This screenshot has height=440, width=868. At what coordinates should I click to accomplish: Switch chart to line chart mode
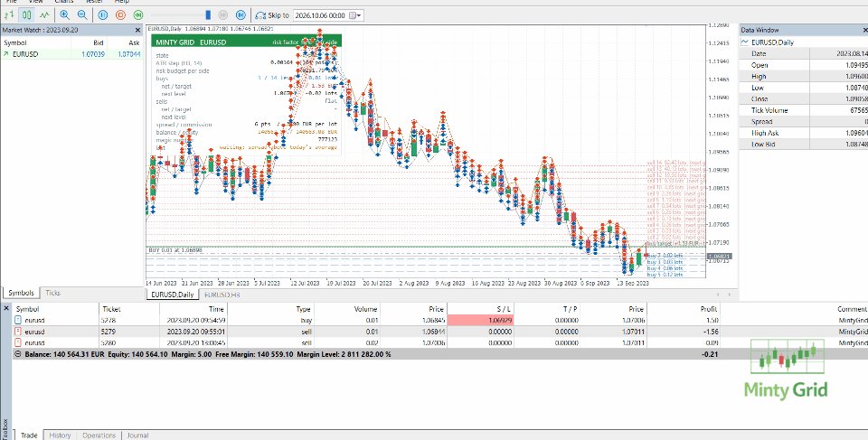44,15
